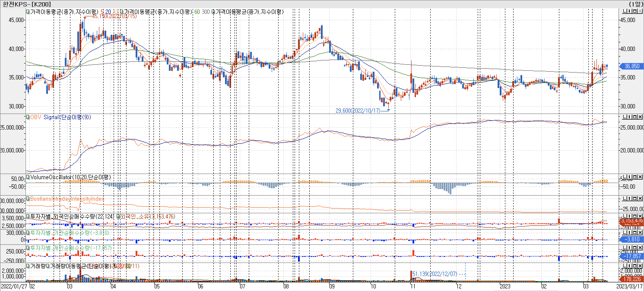This screenshot has width=644, height=291.
Task: Close the BostiansIntradayIntensityIndex panel
Action: (640, 199)
